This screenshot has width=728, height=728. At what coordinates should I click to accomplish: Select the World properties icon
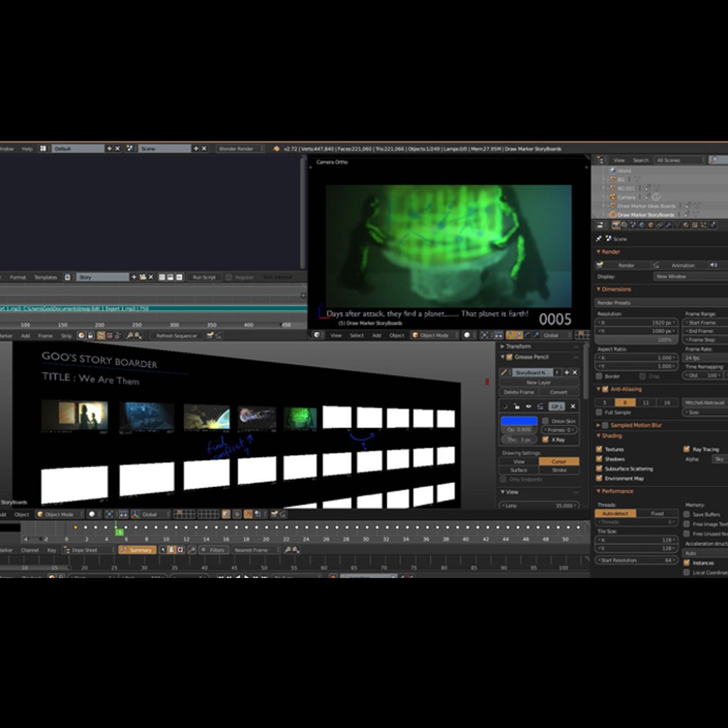tap(642, 225)
